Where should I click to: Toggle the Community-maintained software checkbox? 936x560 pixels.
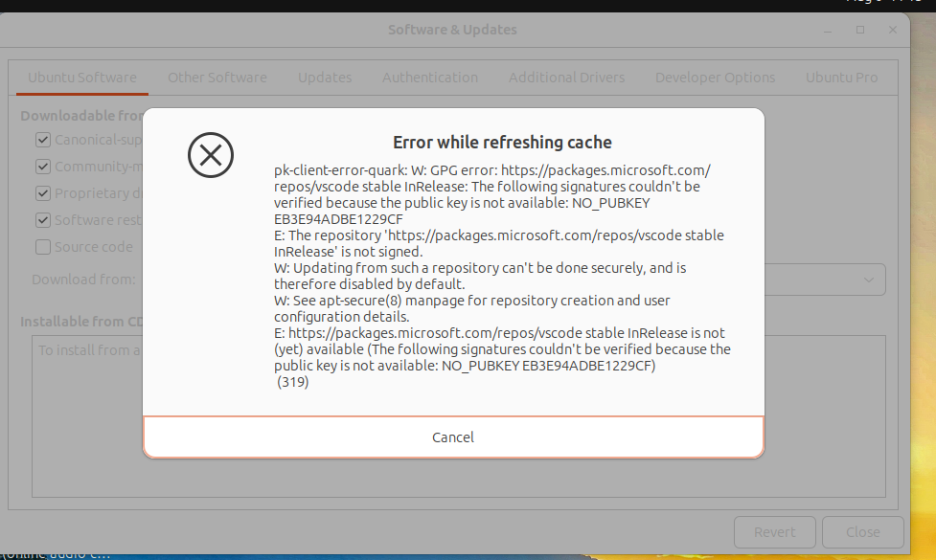43,167
